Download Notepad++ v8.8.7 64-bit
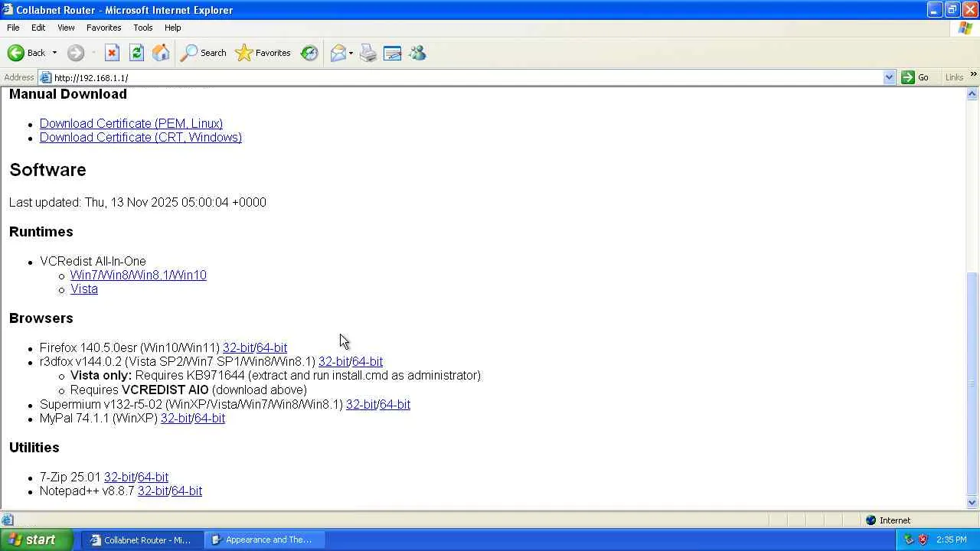The height and width of the screenshot is (551, 980). [x=187, y=491]
